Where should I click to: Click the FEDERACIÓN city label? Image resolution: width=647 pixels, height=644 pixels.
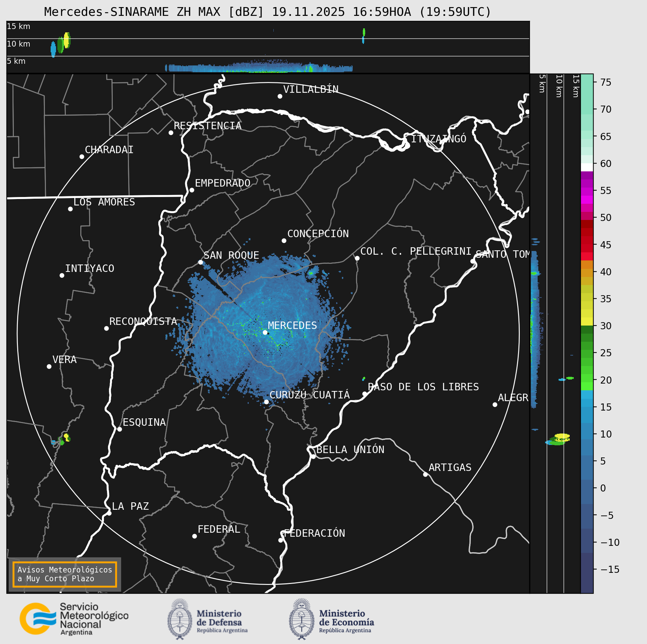click(314, 533)
